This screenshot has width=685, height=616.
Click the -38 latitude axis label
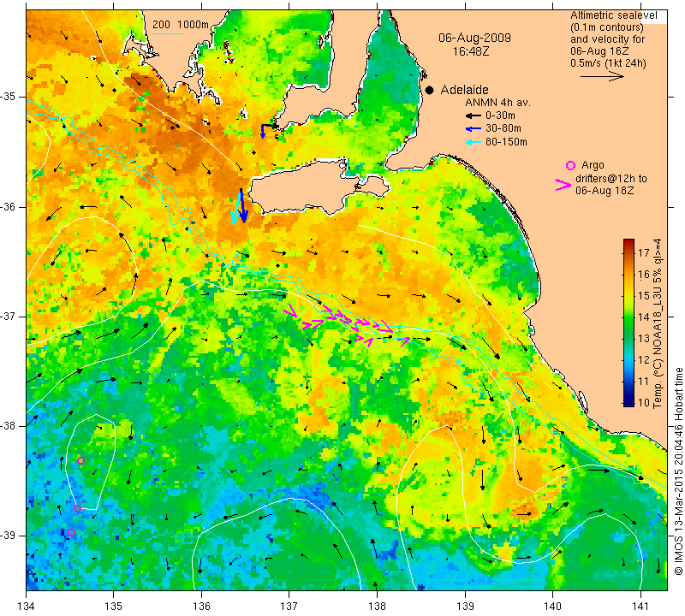(9, 426)
